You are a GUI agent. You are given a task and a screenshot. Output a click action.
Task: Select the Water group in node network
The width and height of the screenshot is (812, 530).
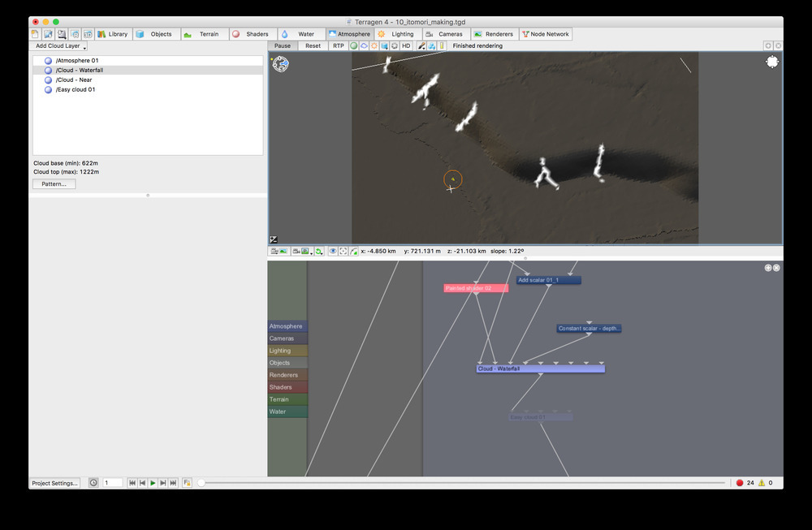287,412
